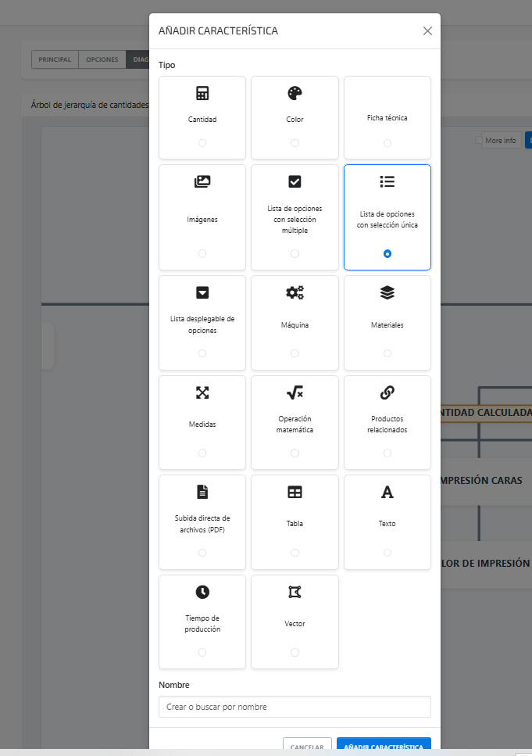This screenshot has width=532, height=756.
Task: Click the Tabla grid icon
Action: (295, 492)
